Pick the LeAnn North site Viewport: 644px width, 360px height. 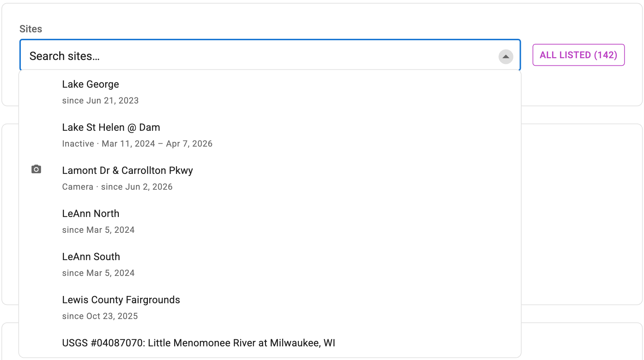[270, 221]
